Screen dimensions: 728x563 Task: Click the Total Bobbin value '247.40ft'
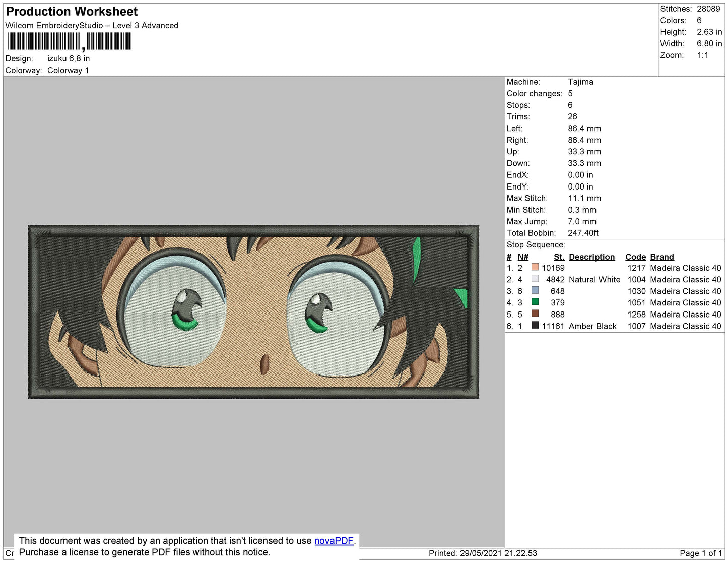pyautogui.click(x=583, y=233)
